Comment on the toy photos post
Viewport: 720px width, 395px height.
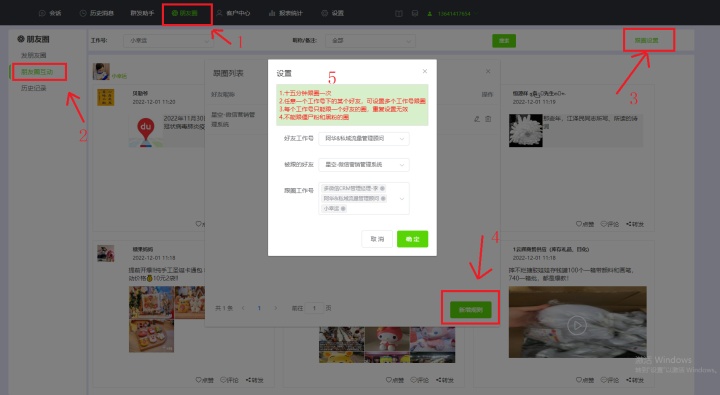click(x=420, y=380)
